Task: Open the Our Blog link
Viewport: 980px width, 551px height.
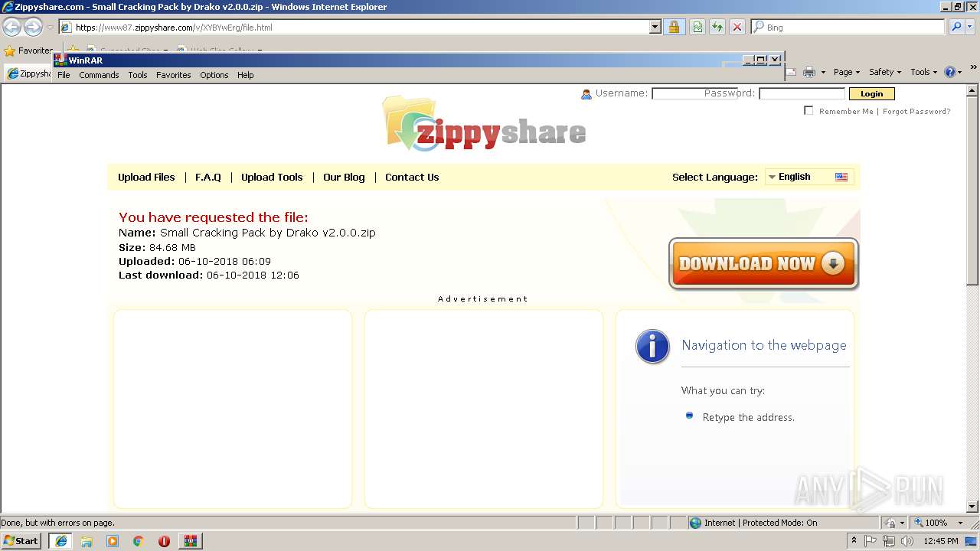Action: pyautogui.click(x=344, y=177)
